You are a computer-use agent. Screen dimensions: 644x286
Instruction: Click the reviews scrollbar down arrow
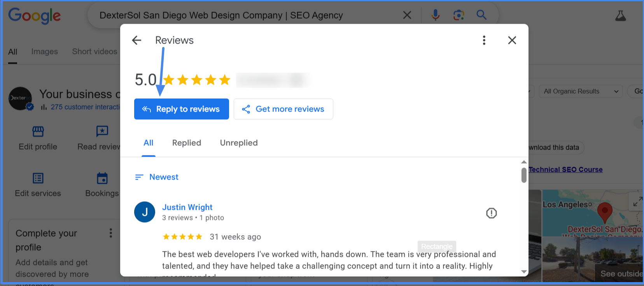(x=524, y=272)
